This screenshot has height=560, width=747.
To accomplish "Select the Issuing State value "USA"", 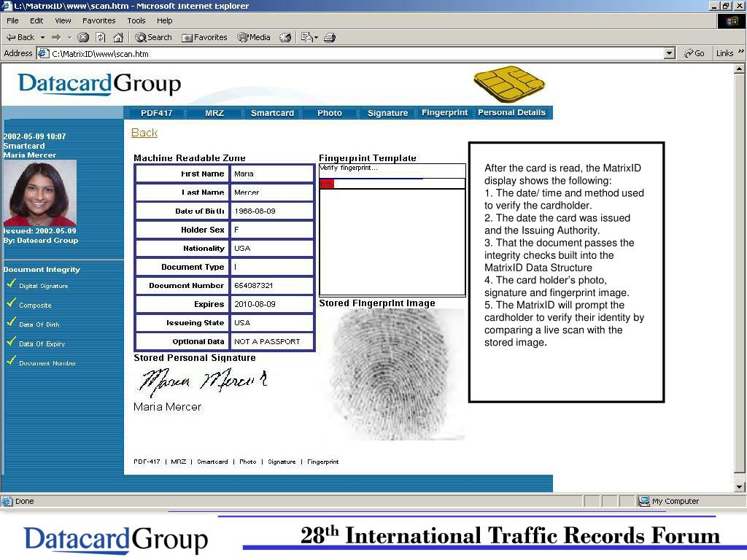I will (242, 322).
